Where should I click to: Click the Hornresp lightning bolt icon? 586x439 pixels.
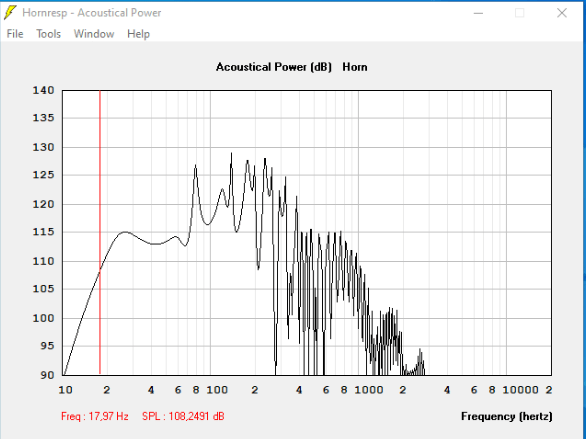pos(10,13)
